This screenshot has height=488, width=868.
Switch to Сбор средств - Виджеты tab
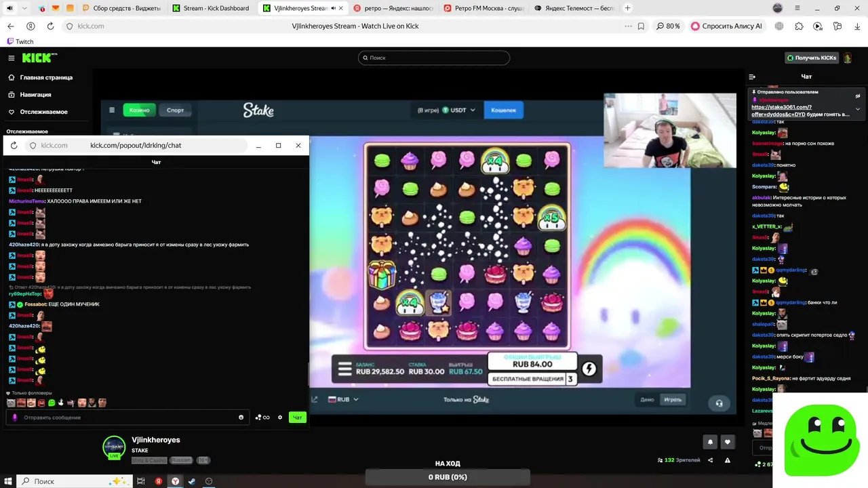coord(121,8)
